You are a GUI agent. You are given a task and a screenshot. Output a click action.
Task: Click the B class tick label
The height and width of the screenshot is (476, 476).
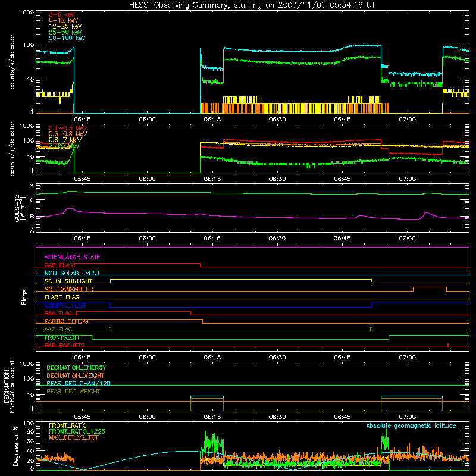click(32, 217)
